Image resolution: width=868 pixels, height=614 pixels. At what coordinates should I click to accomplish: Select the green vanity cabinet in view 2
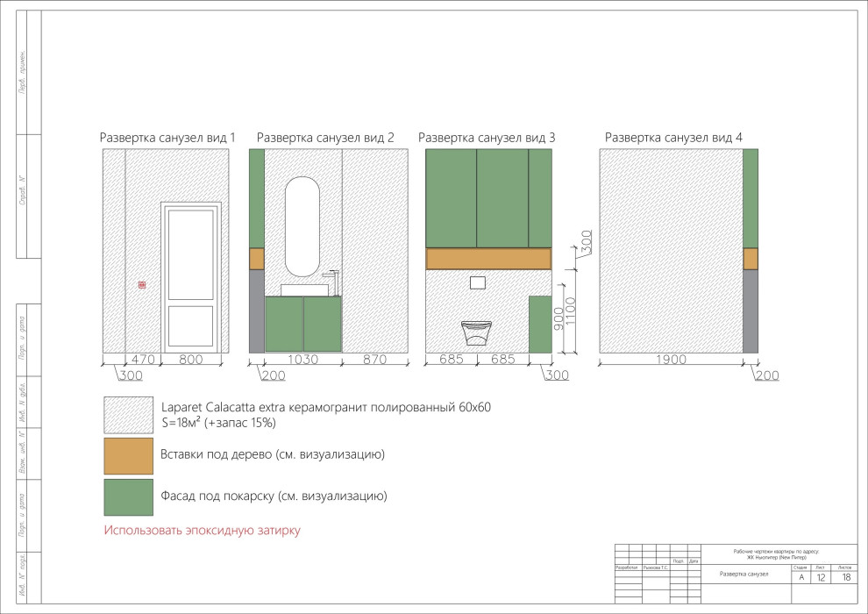pyautogui.click(x=302, y=325)
